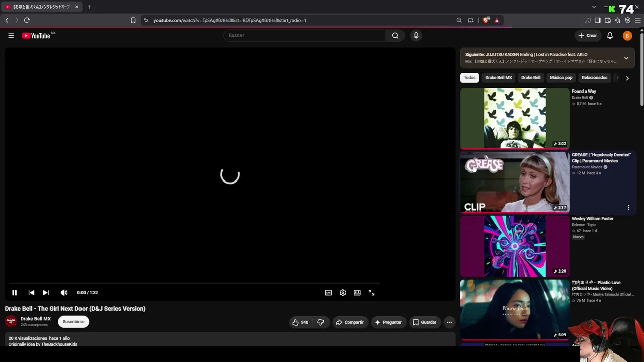Skip to the next video

pos(46,292)
